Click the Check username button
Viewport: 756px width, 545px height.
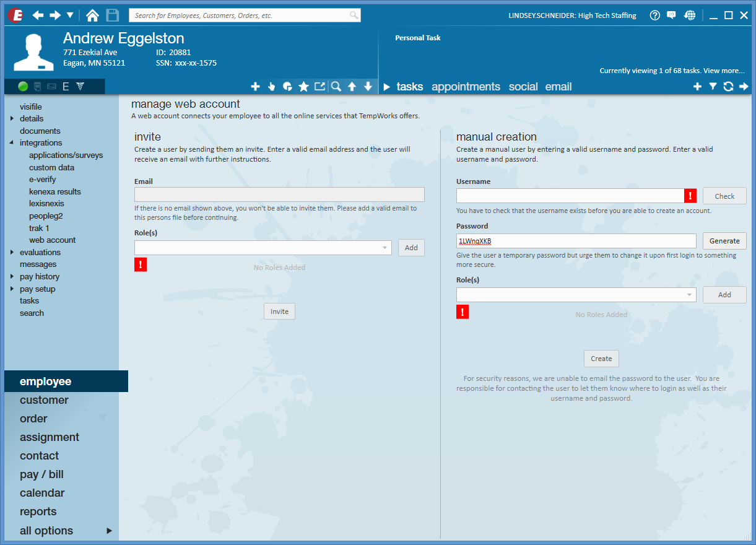(724, 196)
